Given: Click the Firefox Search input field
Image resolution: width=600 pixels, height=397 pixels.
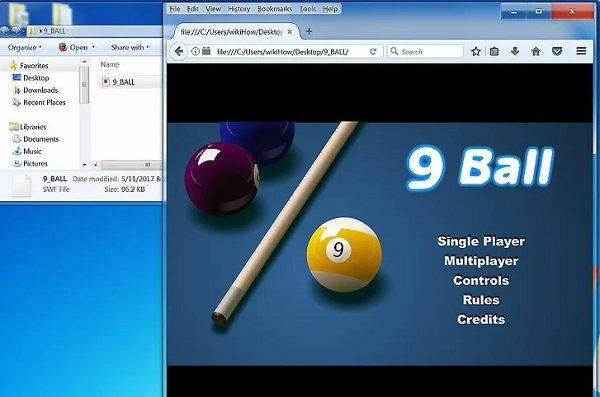Looking at the screenshot, I should (426, 51).
